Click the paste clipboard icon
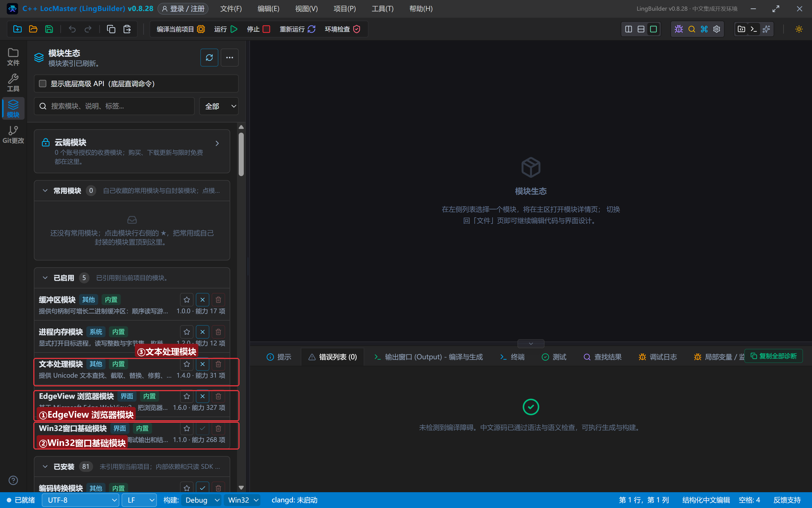The width and height of the screenshot is (812, 508). [x=127, y=29]
